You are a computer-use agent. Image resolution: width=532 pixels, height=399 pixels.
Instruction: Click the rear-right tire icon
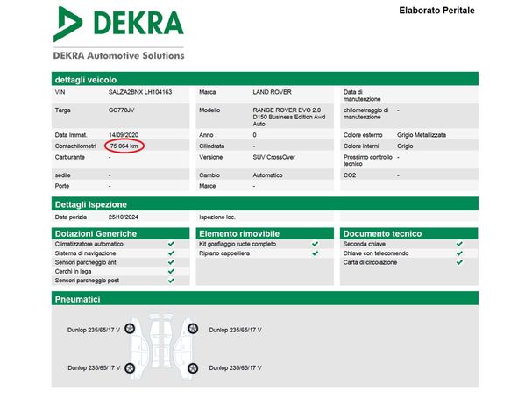tap(193, 368)
